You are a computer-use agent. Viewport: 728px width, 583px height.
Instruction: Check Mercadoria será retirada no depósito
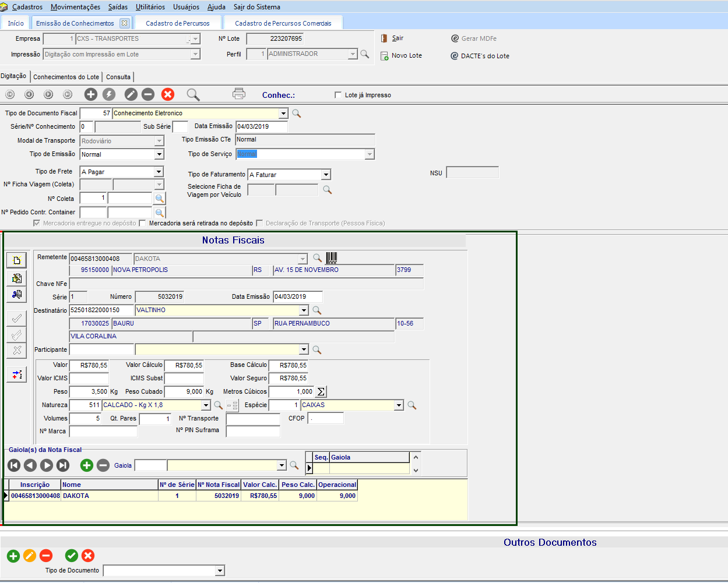[x=142, y=223]
